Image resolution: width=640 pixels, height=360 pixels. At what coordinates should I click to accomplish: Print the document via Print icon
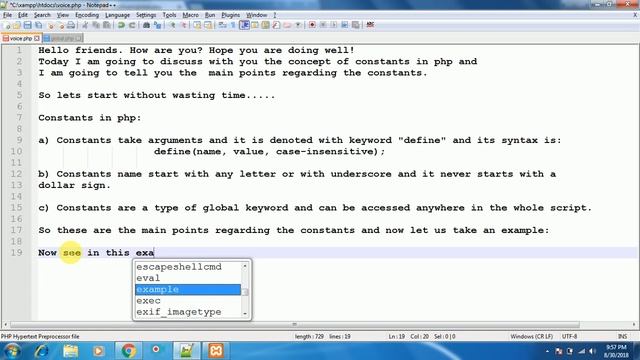tap(71, 25)
